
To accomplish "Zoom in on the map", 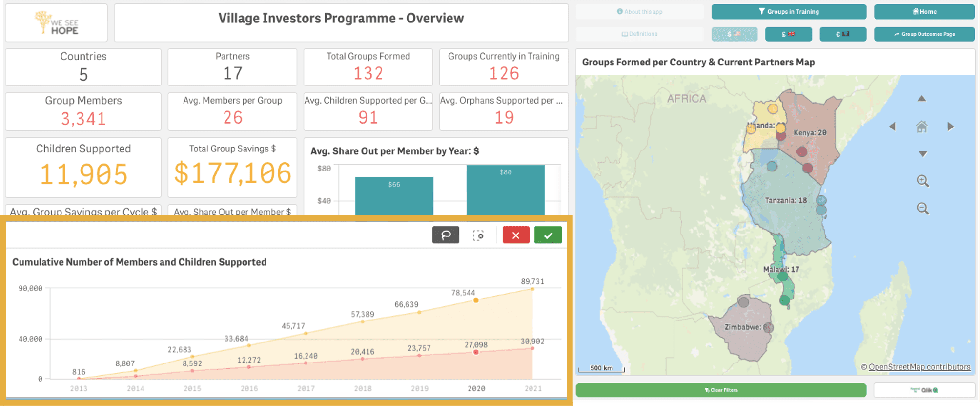I will click(x=922, y=181).
